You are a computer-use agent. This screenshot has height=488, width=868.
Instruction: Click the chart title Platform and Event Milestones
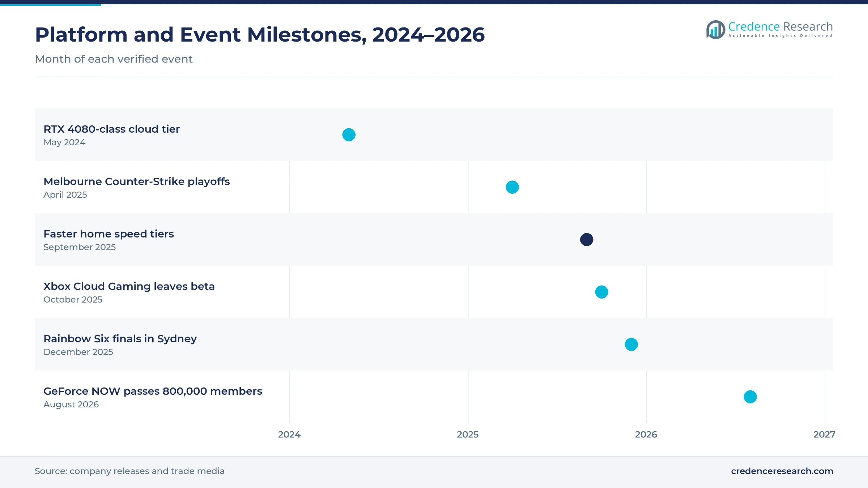(260, 35)
